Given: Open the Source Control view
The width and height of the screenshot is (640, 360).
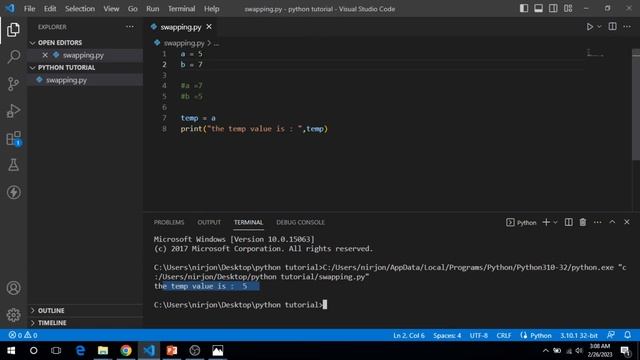Looking at the screenshot, I should 13,84.
